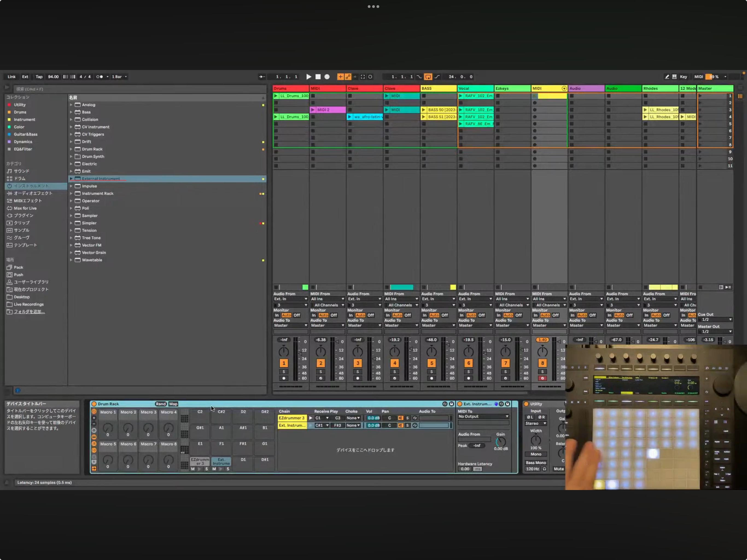Enable the Draw Mode pencil

click(667, 77)
